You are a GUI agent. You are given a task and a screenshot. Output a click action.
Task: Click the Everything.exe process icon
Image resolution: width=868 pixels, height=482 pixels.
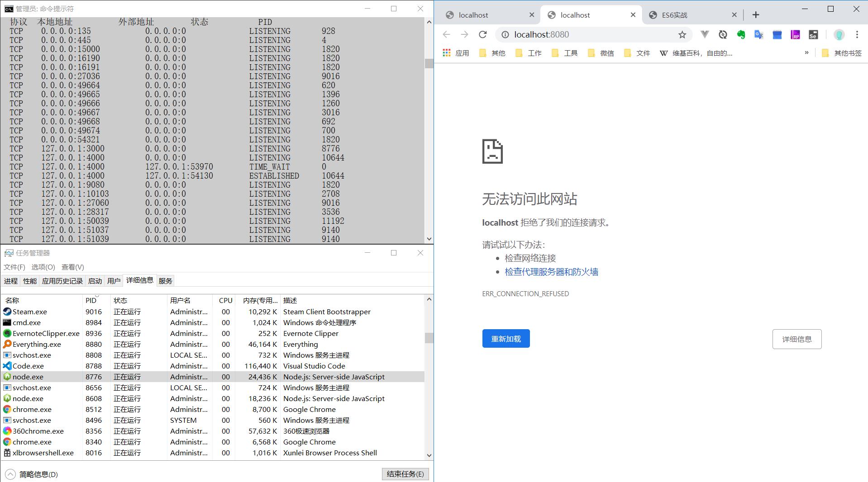click(7, 344)
